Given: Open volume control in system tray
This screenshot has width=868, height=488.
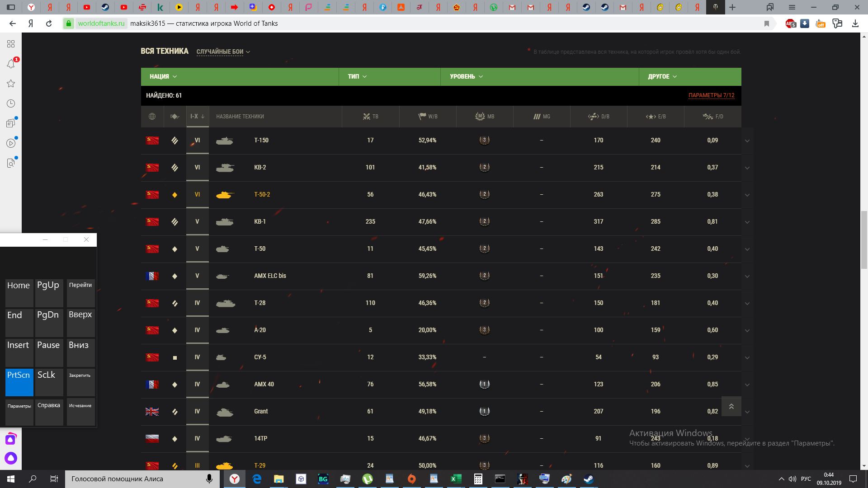Looking at the screenshot, I should tap(792, 479).
